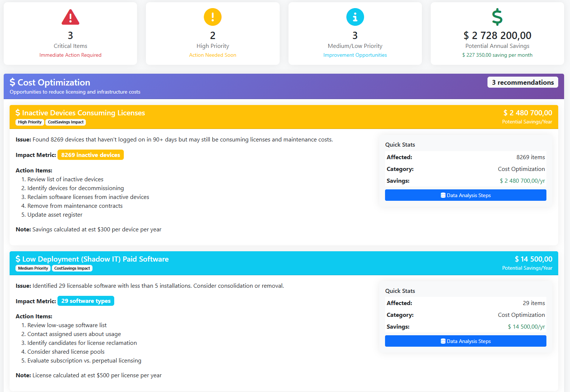
Task: Click the 29 software types metric badge
Action: (x=86, y=301)
